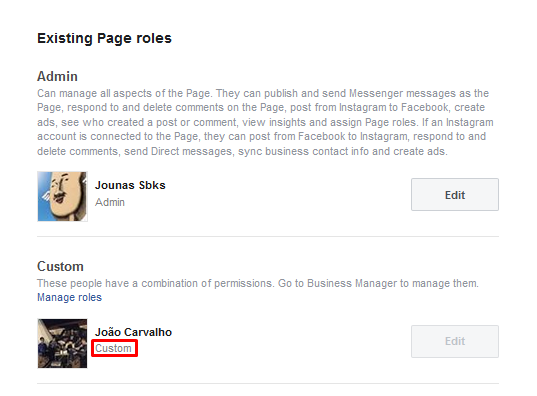
Task: Open the Manage roles link
Action: (x=69, y=297)
